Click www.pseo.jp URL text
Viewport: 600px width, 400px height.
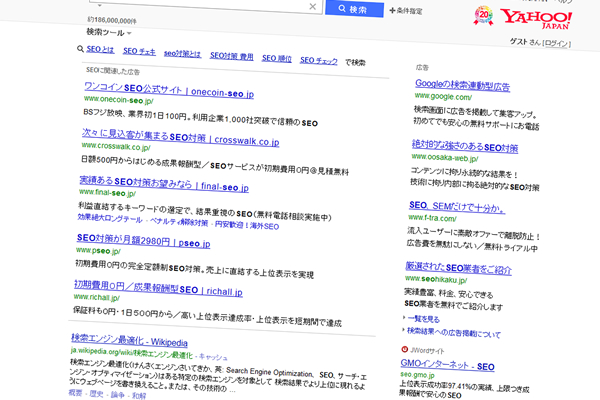(x=98, y=251)
